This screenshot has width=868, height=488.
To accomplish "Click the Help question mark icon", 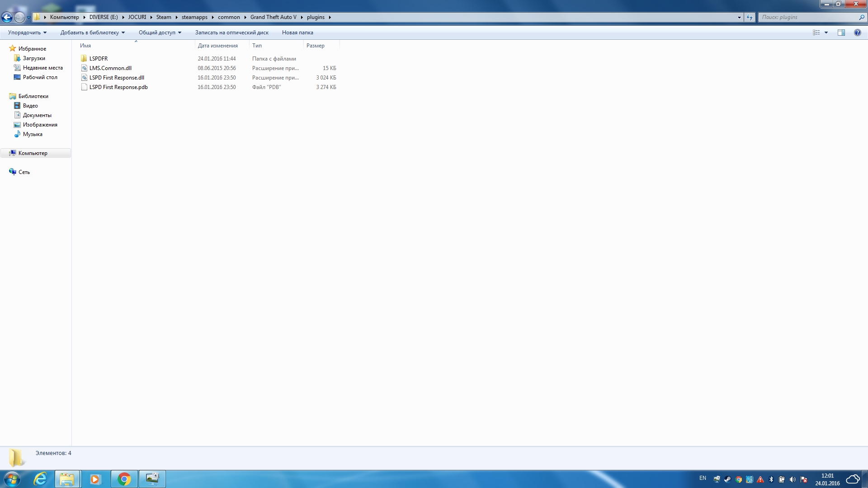I will (857, 33).
